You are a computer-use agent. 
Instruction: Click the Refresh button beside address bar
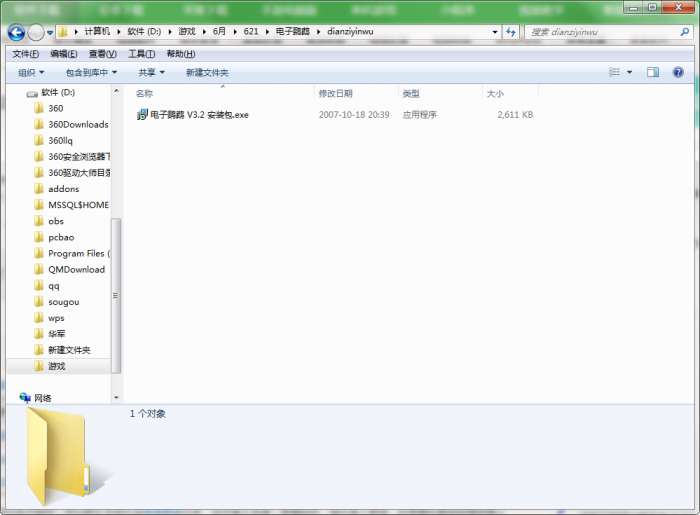coord(511,32)
